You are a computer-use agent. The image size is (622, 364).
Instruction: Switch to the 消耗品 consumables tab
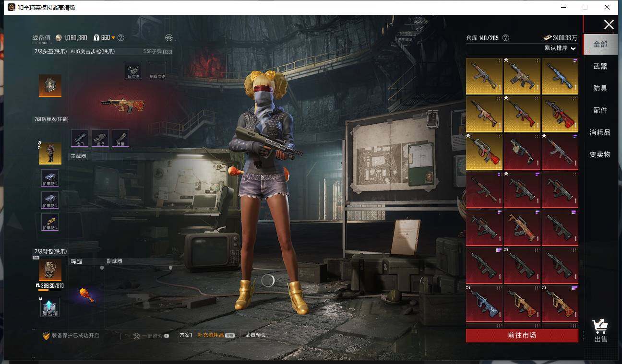pyautogui.click(x=600, y=132)
